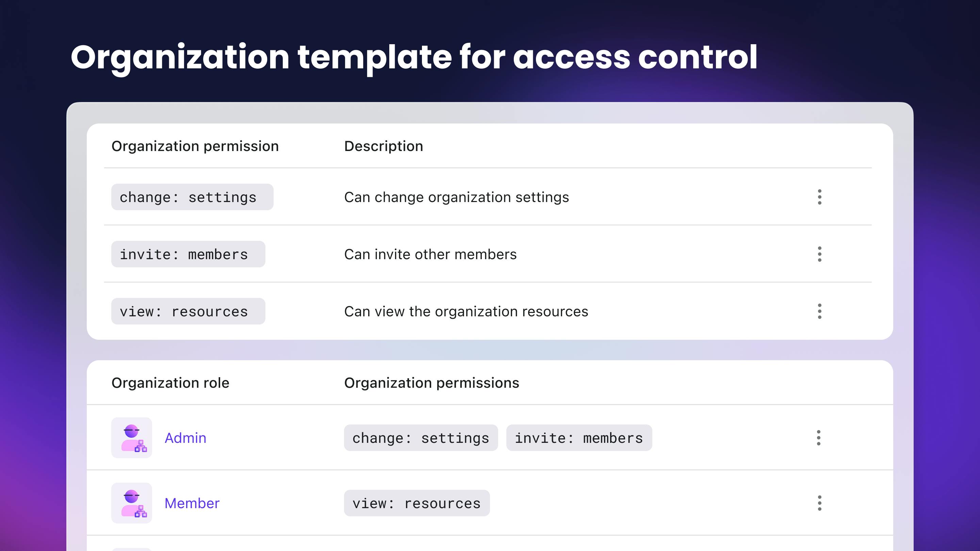The height and width of the screenshot is (551, 980).
Task: Select the view: resources permission tag
Action: (x=188, y=311)
